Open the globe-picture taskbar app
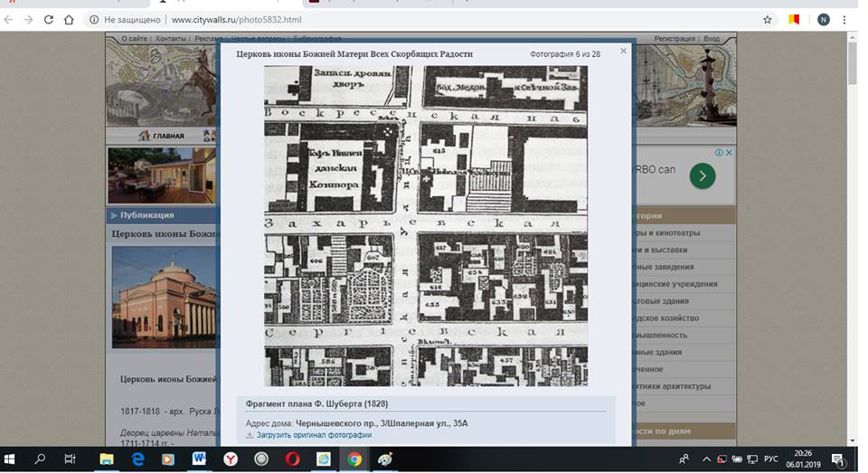The height and width of the screenshot is (473, 868). tap(324, 459)
